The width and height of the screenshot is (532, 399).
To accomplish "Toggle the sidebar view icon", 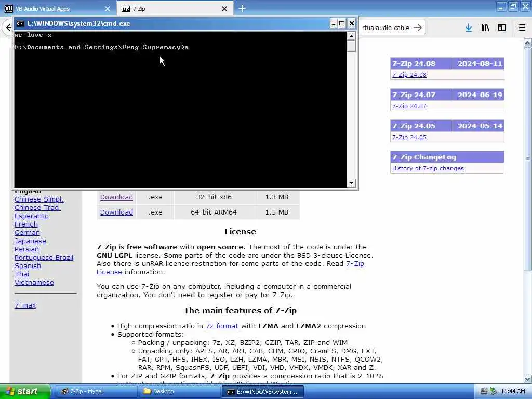I will [502, 28].
